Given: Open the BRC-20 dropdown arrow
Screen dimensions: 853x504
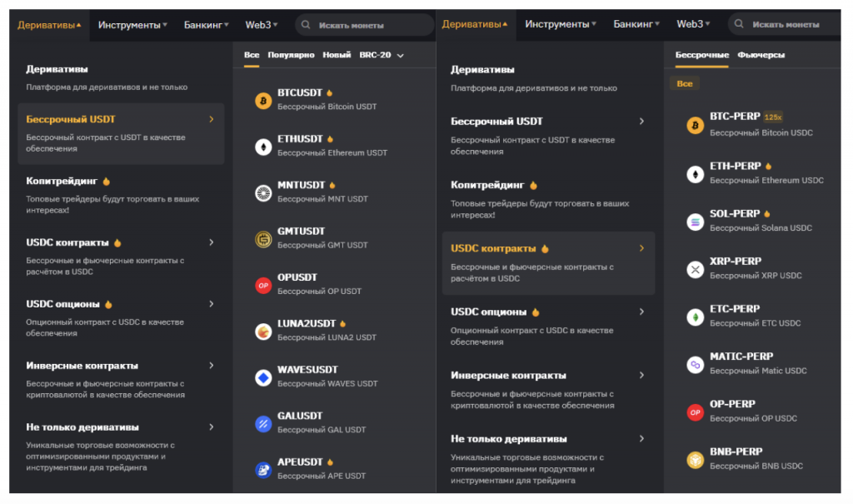Looking at the screenshot, I should click(401, 56).
